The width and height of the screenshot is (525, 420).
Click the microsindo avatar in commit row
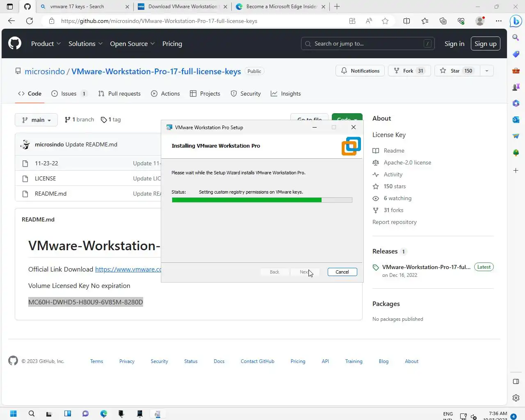coord(25,144)
